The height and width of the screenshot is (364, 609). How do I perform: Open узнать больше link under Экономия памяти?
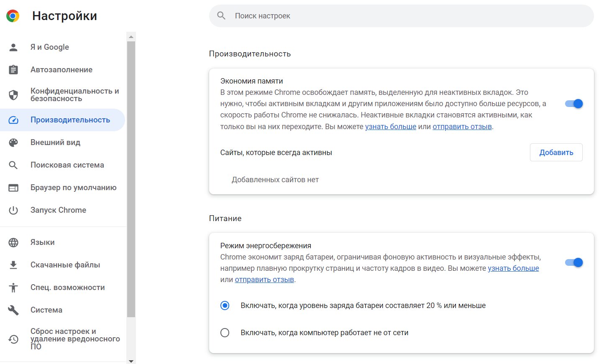(x=391, y=127)
